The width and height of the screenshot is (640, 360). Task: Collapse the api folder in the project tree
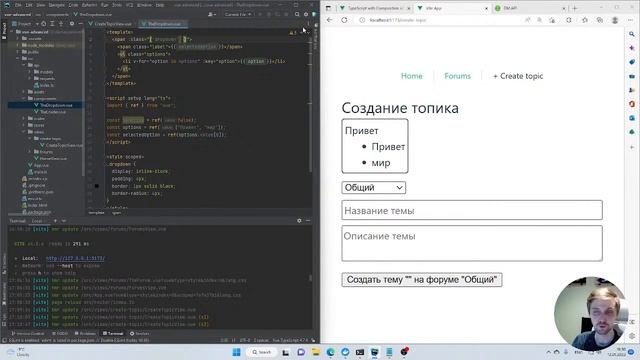pyautogui.click(x=24, y=65)
